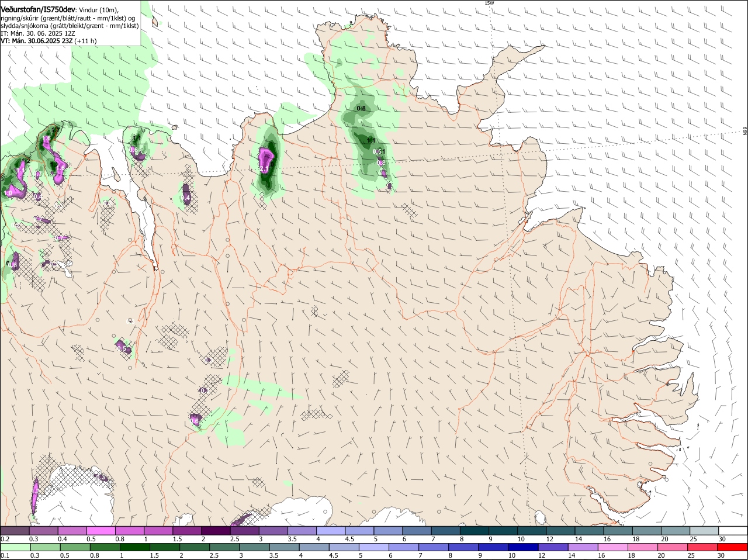Click the '4.5' label under the upper legend bar
The height and width of the screenshot is (560, 748).
(x=350, y=539)
